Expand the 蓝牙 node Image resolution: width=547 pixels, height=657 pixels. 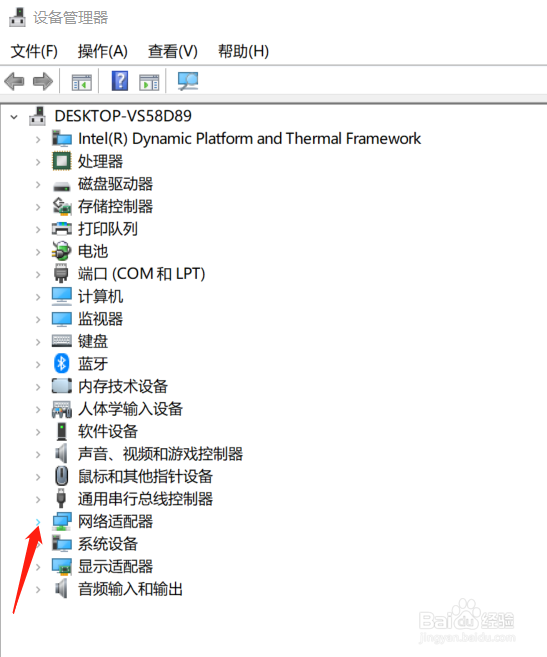coord(38,364)
